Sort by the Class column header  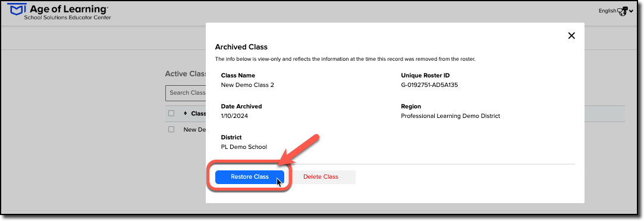click(x=199, y=114)
